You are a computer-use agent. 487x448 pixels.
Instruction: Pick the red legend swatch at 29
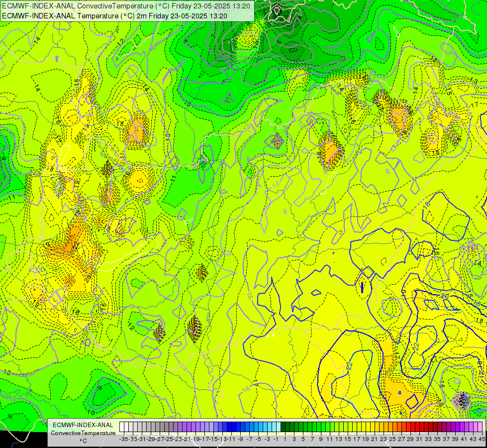[408, 427]
